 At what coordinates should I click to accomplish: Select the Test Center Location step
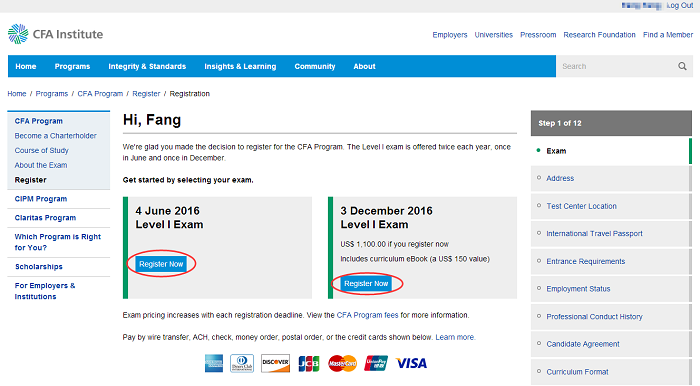(611, 206)
